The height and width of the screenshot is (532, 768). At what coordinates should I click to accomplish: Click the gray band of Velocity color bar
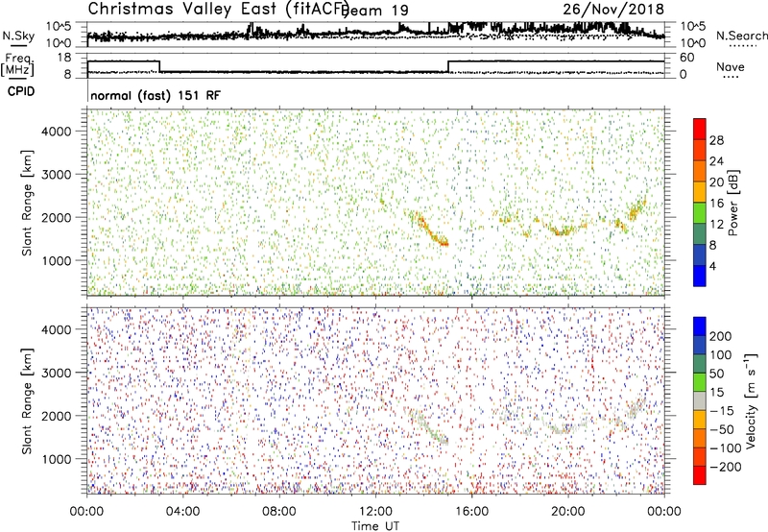700,401
